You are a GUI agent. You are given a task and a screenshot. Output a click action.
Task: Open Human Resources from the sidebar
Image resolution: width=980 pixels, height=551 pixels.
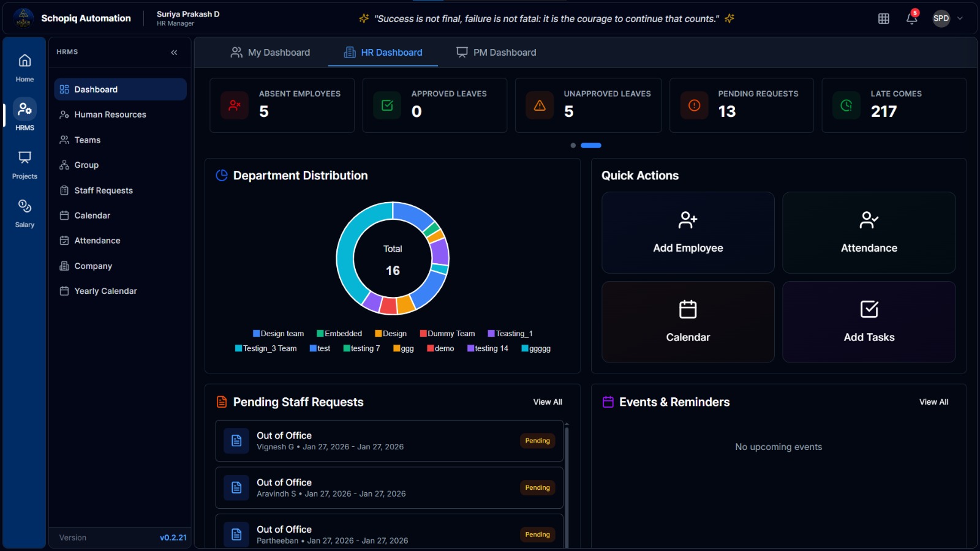110,114
